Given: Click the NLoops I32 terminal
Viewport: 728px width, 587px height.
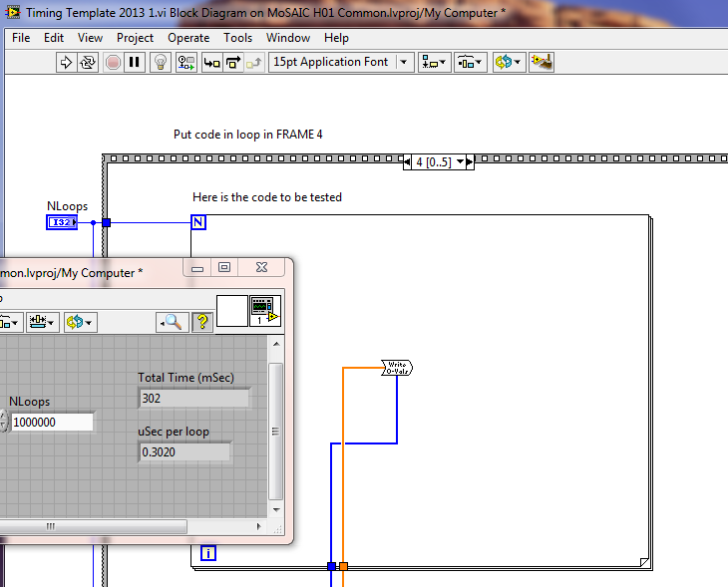Looking at the screenshot, I should pyautogui.click(x=62, y=222).
